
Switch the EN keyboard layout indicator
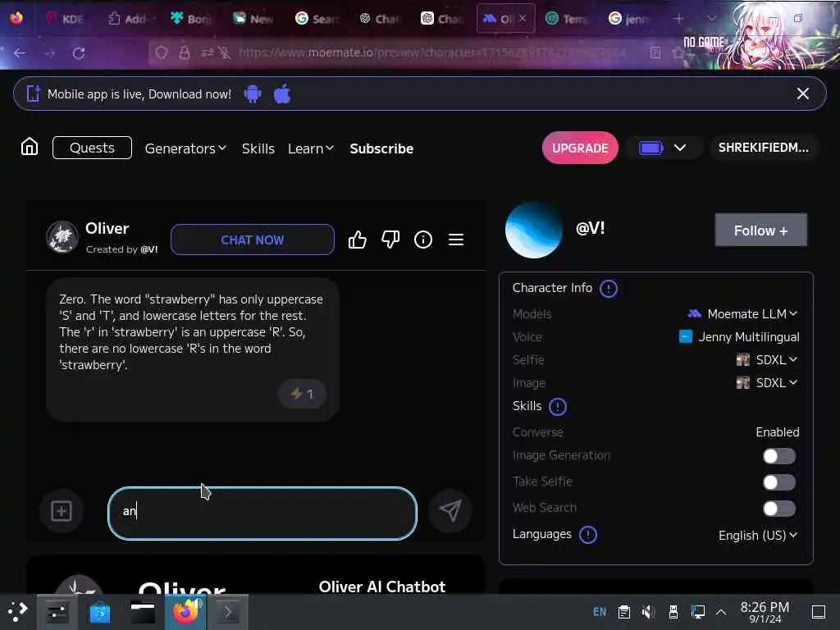[x=600, y=612]
